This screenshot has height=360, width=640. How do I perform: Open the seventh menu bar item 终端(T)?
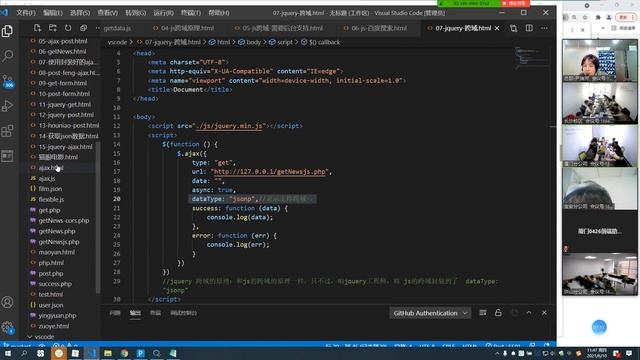click(191, 13)
